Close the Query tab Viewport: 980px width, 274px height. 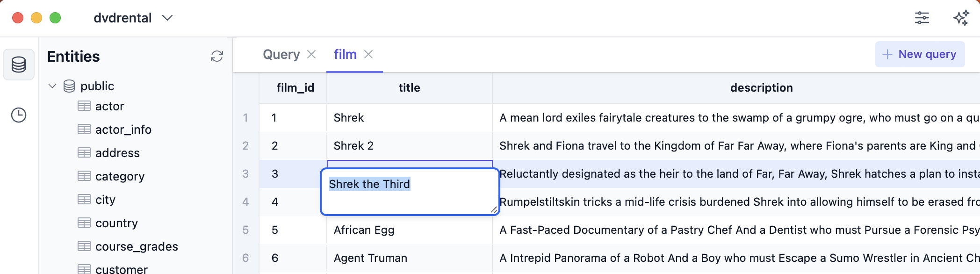[311, 55]
